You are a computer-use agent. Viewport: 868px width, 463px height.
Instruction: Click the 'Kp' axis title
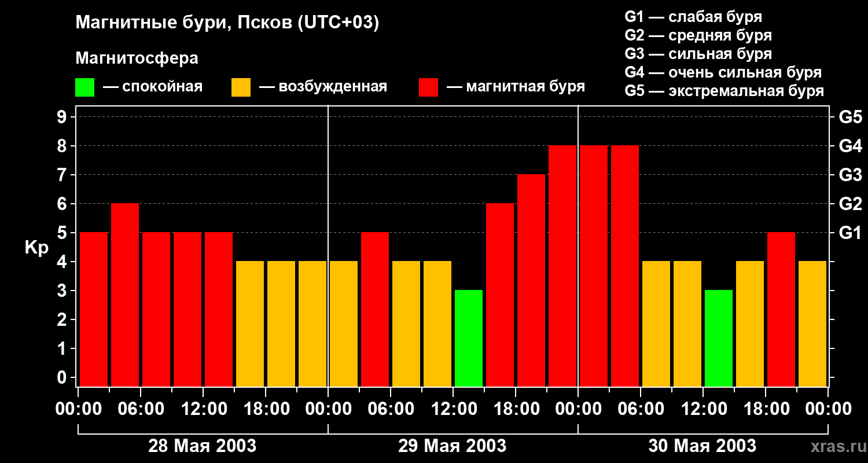click(36, 248)
